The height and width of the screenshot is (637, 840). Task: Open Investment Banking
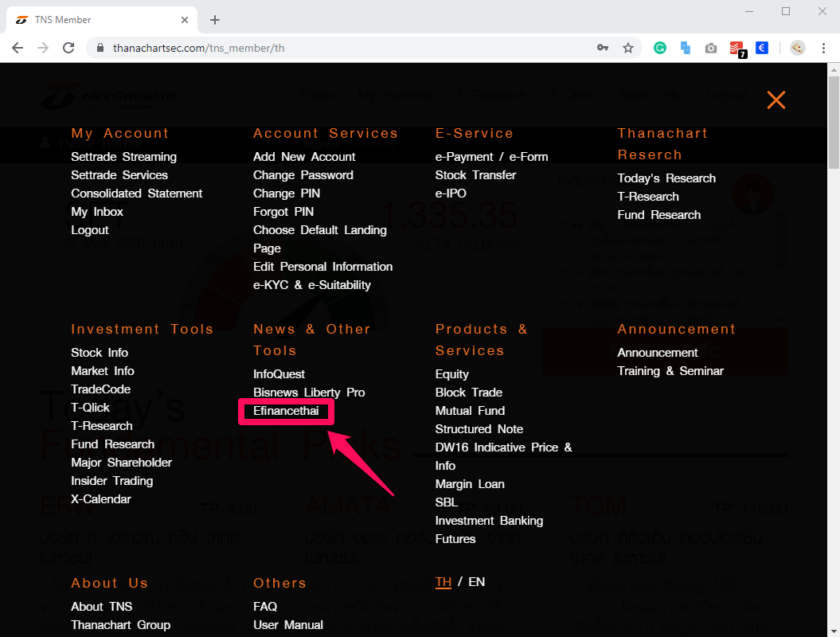pos(489,521)
